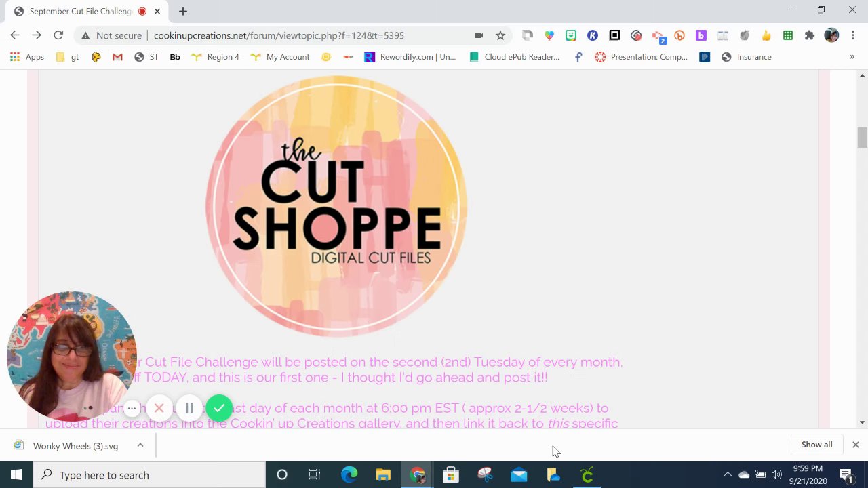The height and width of the screenshot is (488, 868).
Task: Open a new browser tab
Action: click(183, 11)
